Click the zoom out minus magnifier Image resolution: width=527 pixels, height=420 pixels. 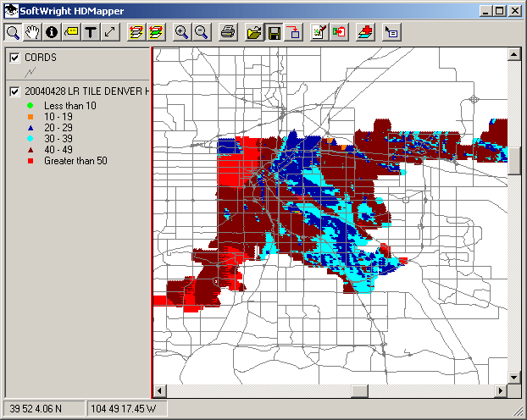(x=202, y=32)
